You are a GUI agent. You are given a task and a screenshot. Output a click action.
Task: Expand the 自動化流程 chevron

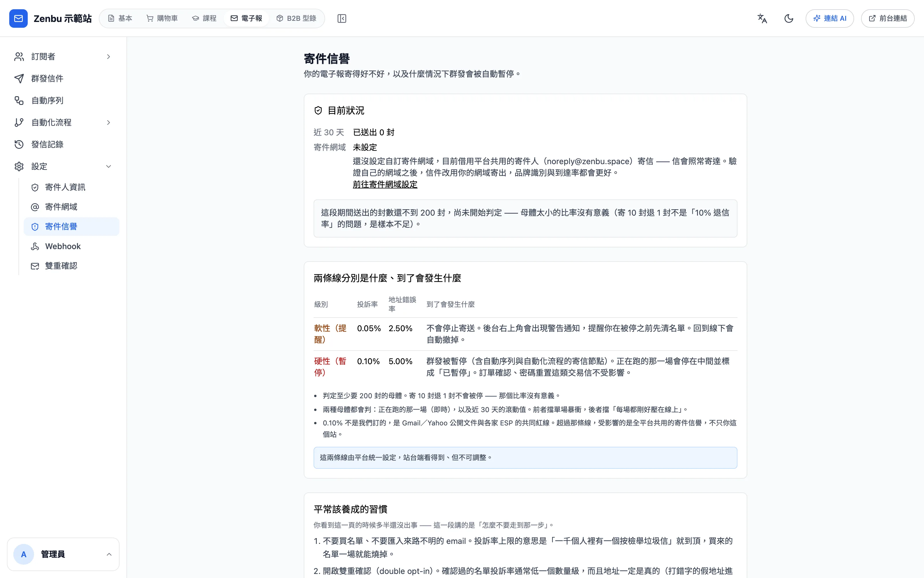coord(109,122)
